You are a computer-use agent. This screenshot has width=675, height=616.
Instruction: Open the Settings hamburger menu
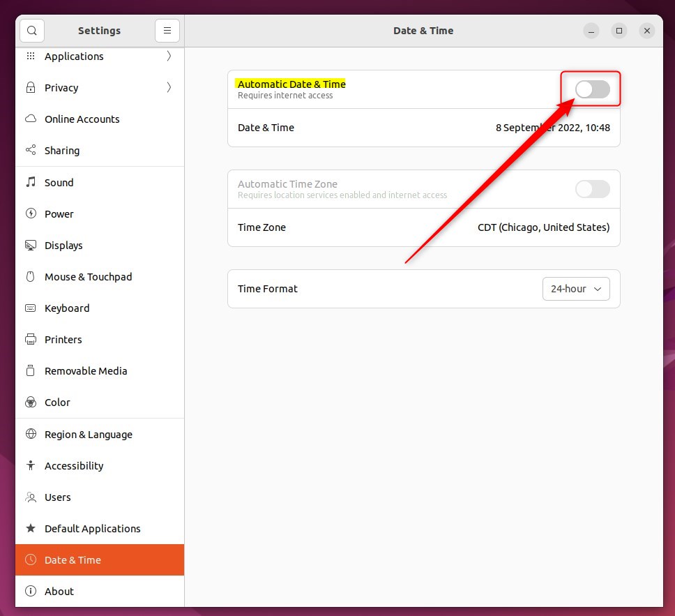167,31
